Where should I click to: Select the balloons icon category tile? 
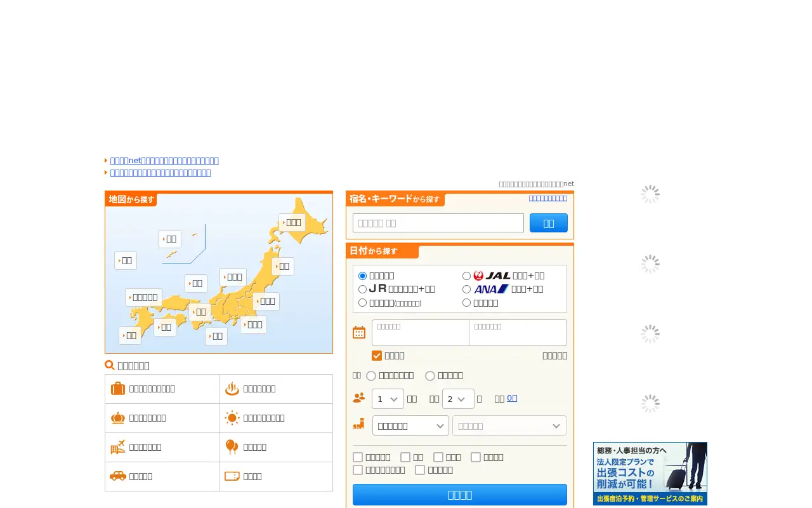[276, 447]
